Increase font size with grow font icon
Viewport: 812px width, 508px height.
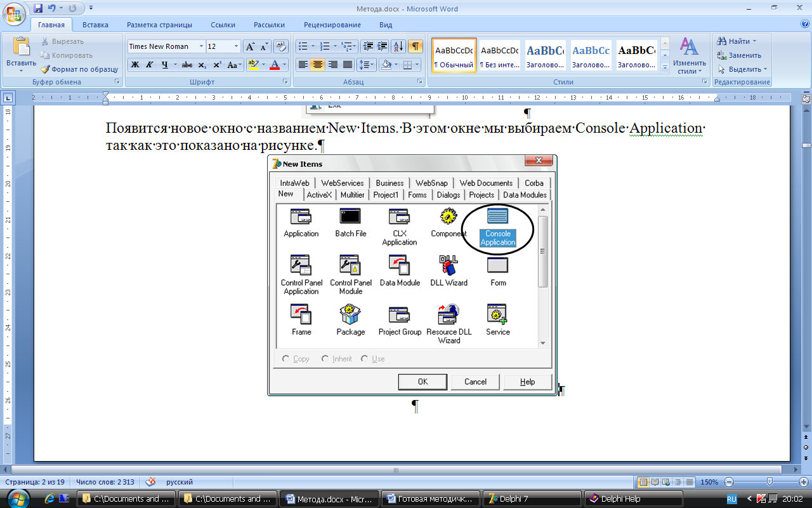pos(250,46)
